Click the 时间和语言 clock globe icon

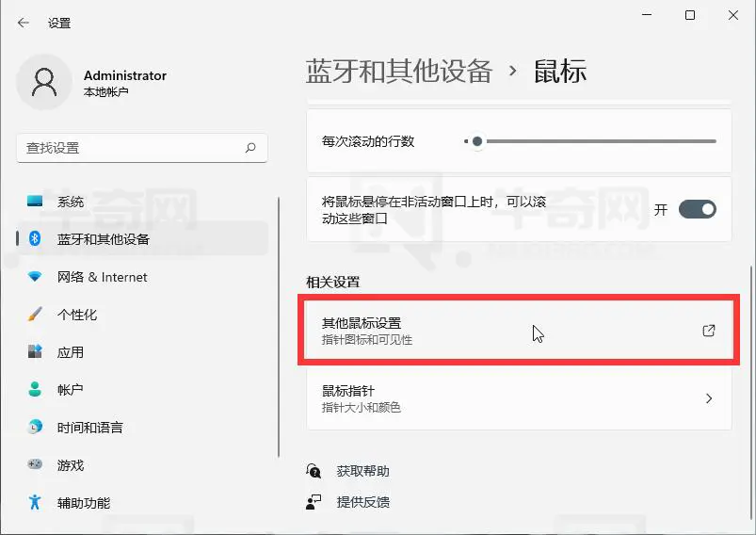pos(35,427)
